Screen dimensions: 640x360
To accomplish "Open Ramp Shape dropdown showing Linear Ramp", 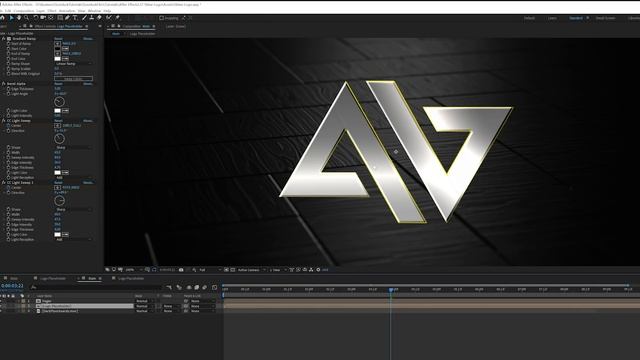I will pos(73,64).
